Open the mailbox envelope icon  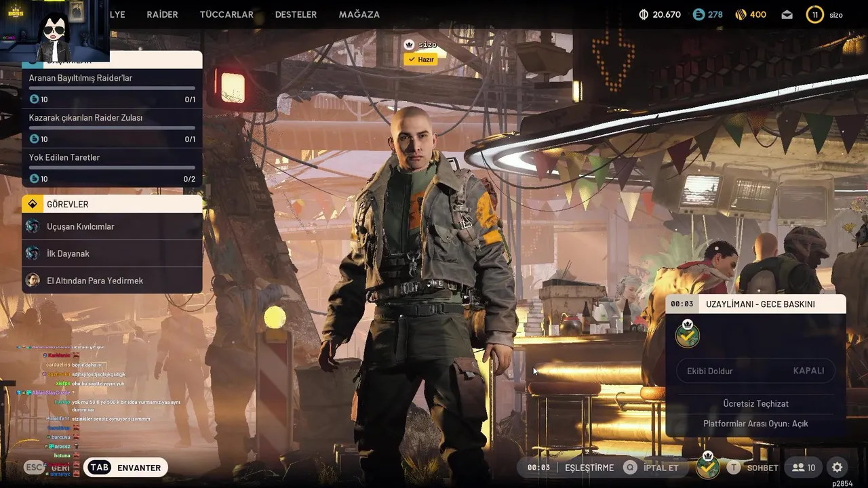pyautogui.click(x=787, y=14)
